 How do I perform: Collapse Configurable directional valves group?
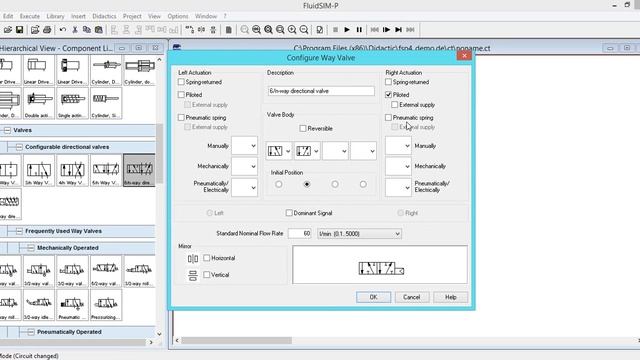(19, 147)
